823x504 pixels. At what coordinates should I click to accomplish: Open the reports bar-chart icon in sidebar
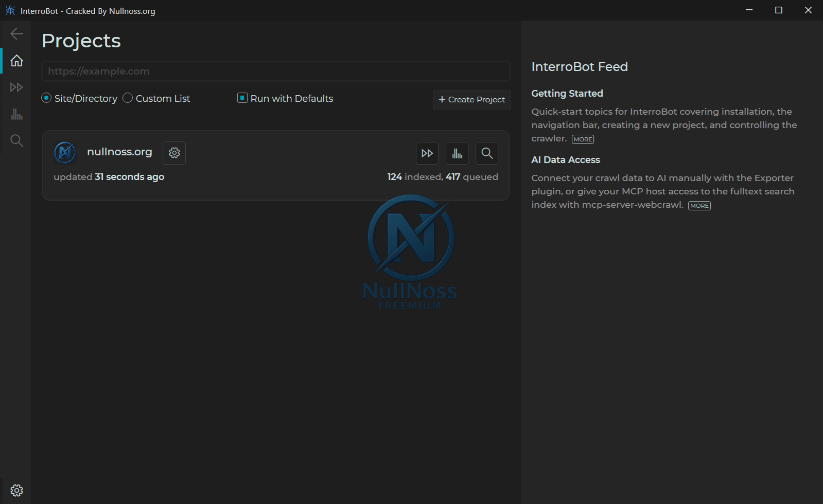pos(16,114)
